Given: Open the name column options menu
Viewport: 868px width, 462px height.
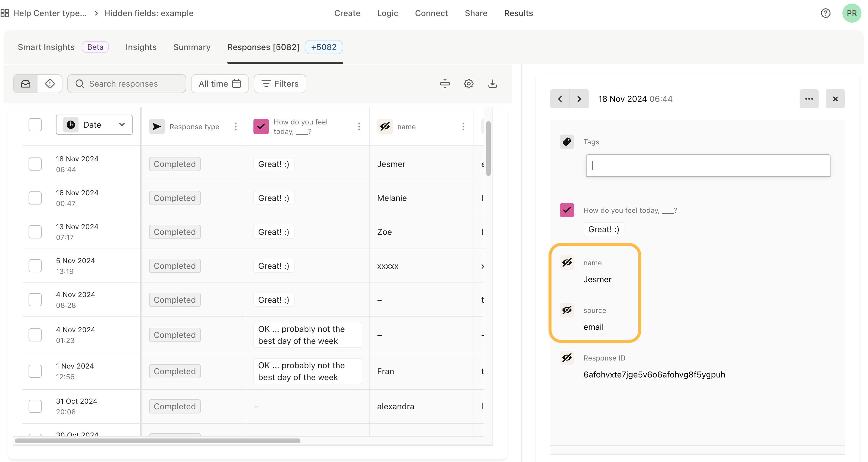Looking at the screenshot, I should [x=463, y=127].
